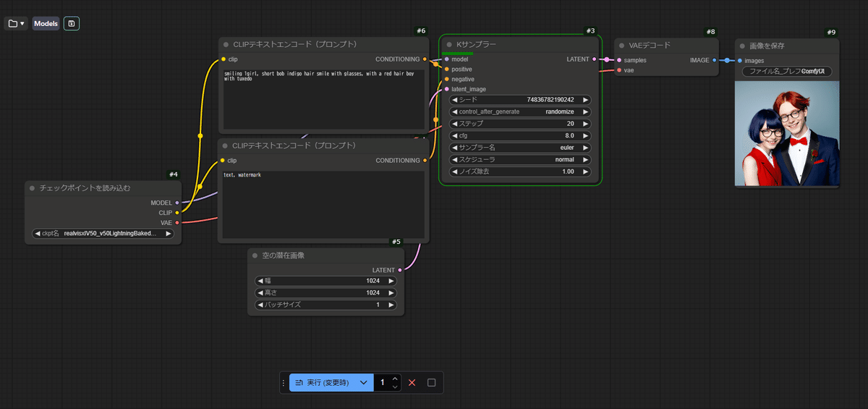Increase the シード value with its right arrow
This screenshot has width=868, height=409.
point(586,100)
